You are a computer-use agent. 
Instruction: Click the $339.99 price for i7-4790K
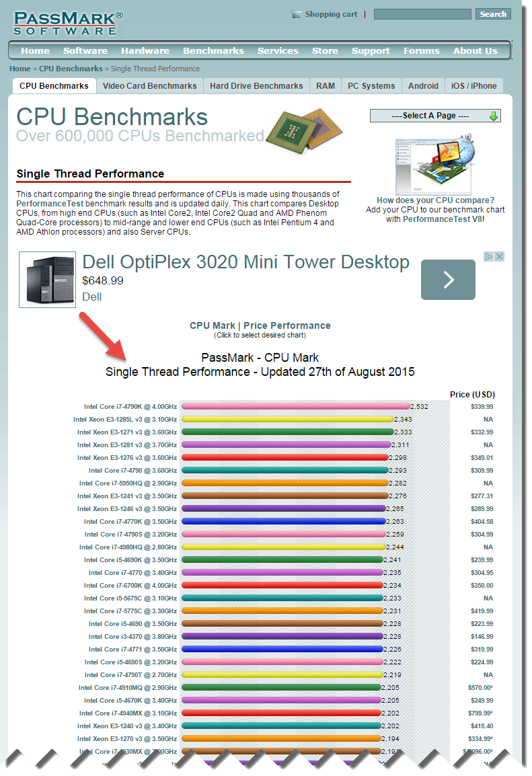482,407
